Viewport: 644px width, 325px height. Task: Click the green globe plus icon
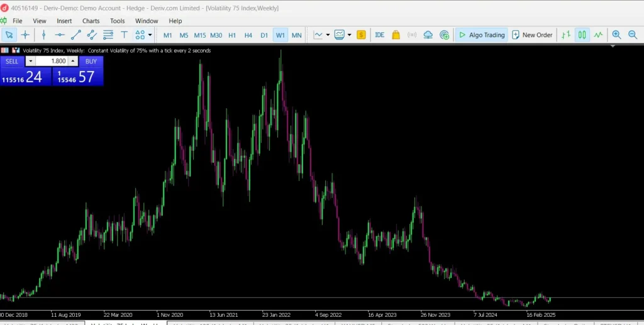click(x=444, y=35)
